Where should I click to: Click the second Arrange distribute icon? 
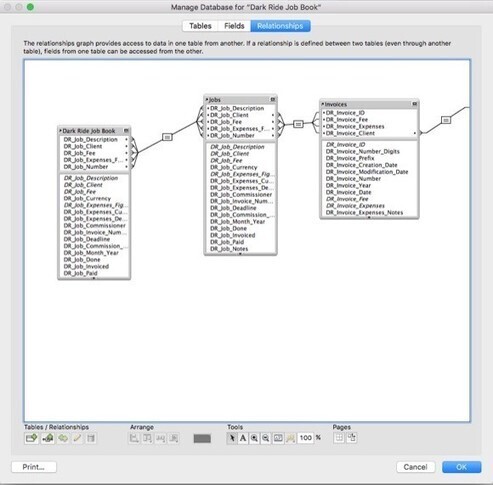coord(147,438)
